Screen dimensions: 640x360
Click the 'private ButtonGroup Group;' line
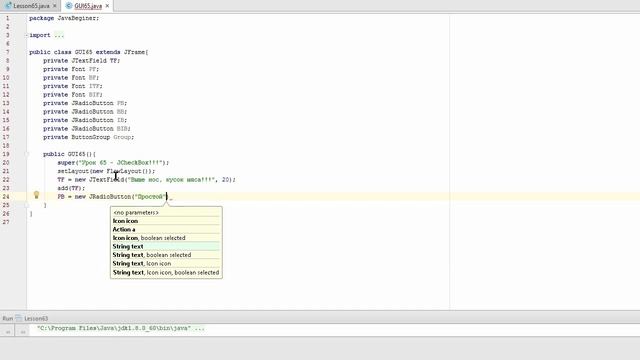pos(89,137)
